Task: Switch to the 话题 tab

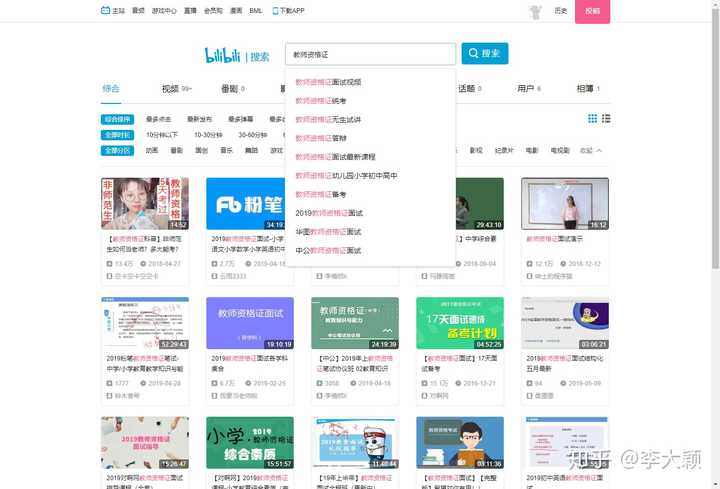Action: 469,89
